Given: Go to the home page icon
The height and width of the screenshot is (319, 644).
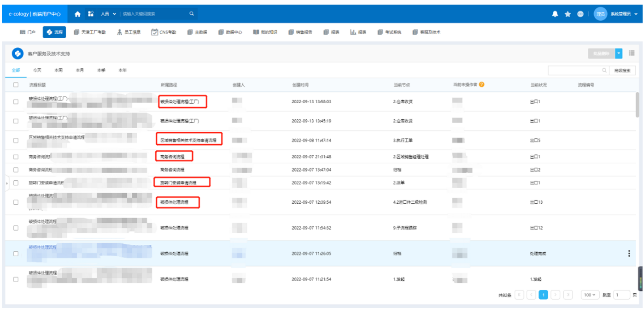Looking at the screenshot, I should 78,14.
